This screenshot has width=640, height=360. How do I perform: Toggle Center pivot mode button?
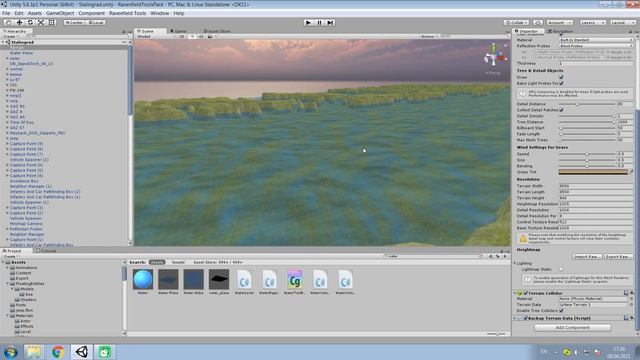tap(74, 22)
